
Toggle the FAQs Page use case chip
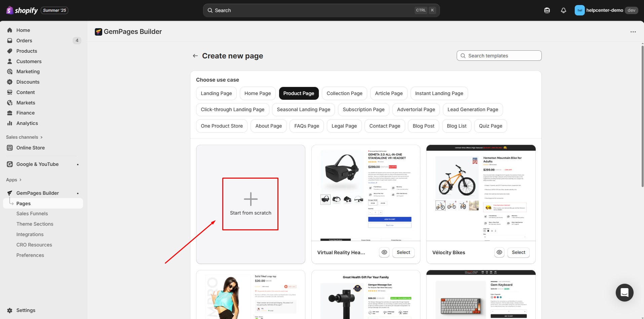point(306,126)
